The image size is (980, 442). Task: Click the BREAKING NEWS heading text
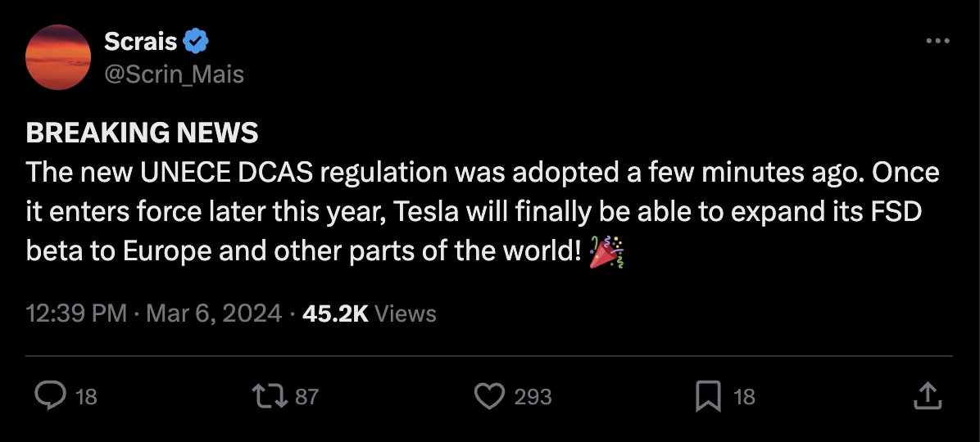(142, 133)
